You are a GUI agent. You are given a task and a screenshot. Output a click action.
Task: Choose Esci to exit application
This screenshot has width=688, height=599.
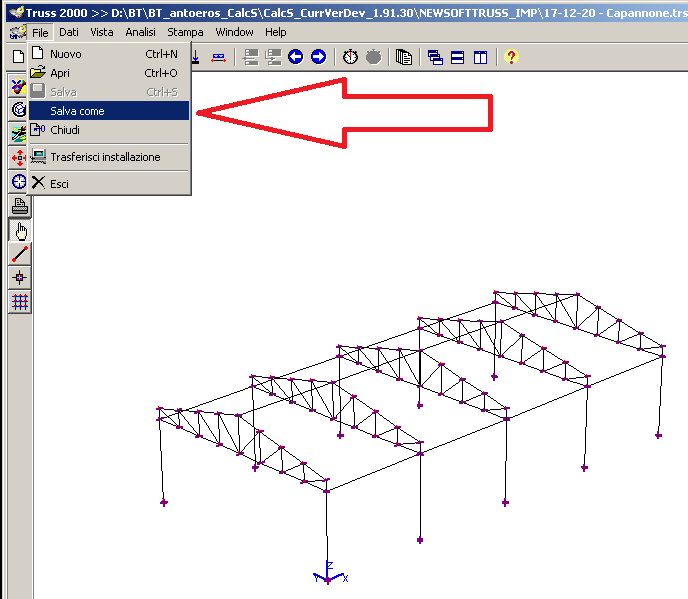(x=109, y=183)
